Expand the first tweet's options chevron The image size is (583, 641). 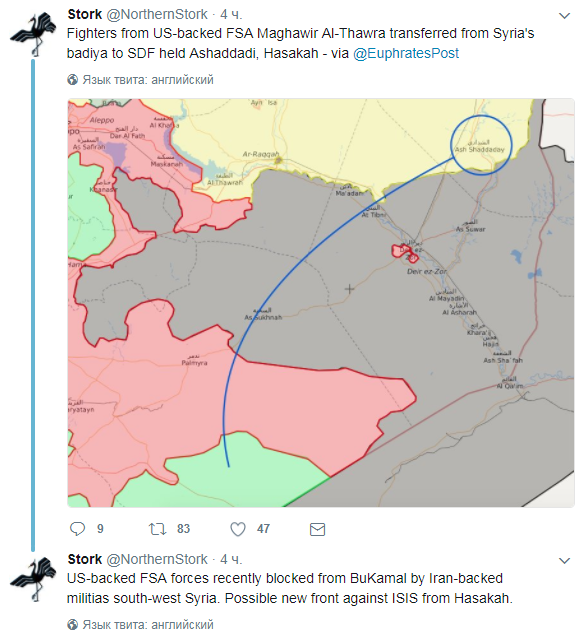coord(564,16)
